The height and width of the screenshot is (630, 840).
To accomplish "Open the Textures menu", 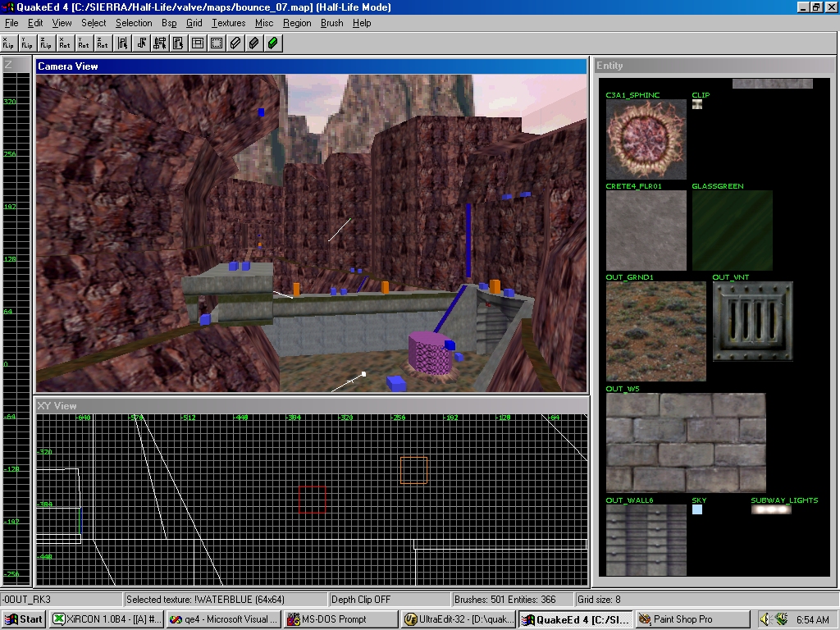I will pyautogui.click(x=228, y=23).
